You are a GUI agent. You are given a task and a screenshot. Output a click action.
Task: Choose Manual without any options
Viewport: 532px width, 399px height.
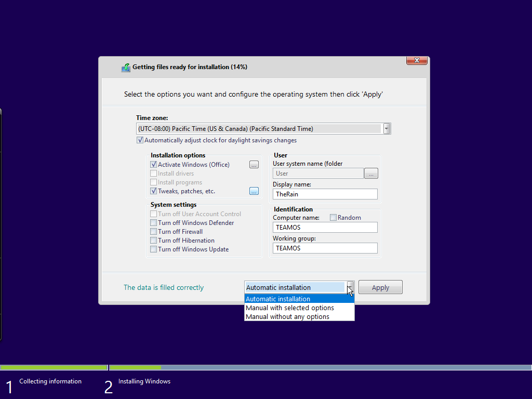coord(299,316)
